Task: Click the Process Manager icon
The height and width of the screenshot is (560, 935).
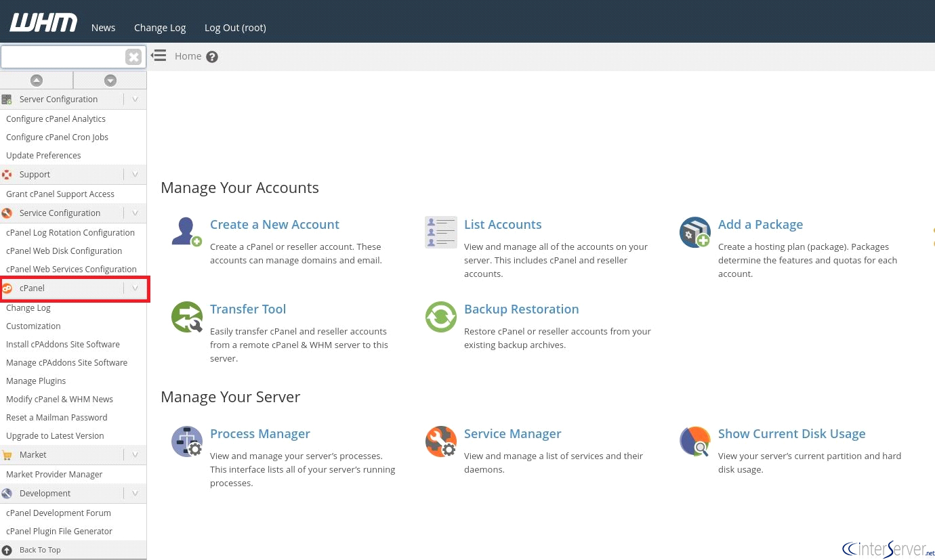Action: click(x=186, y=441)
